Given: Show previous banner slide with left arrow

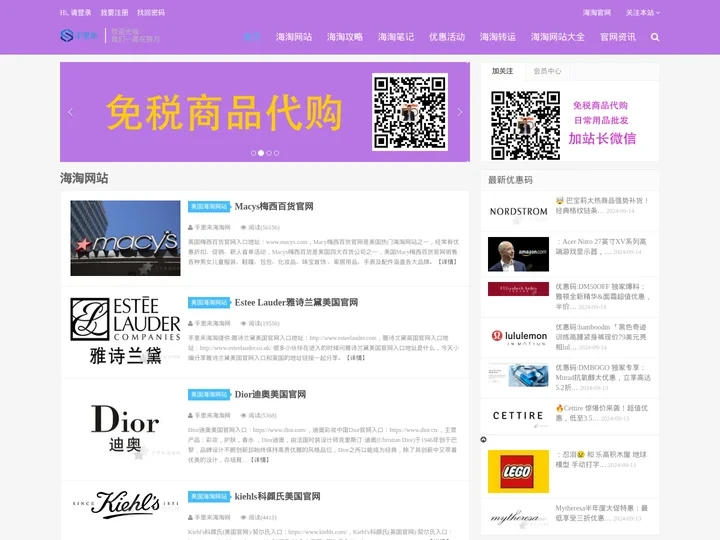Looking at the screenshot, I should pyautogui.click(x=70, y=112).
